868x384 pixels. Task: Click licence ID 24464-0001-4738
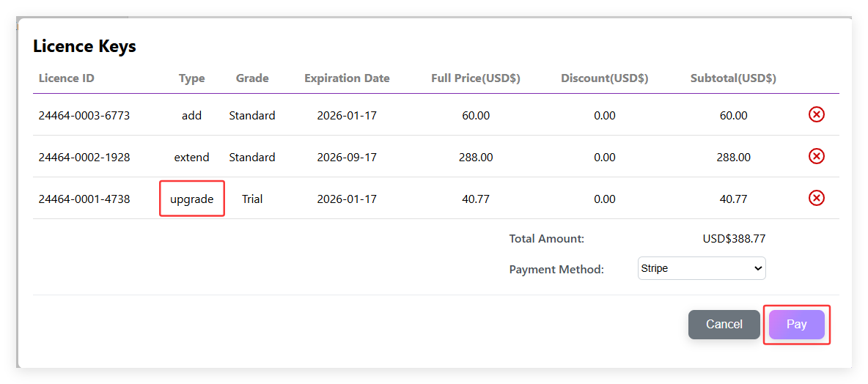coord(84,199)
